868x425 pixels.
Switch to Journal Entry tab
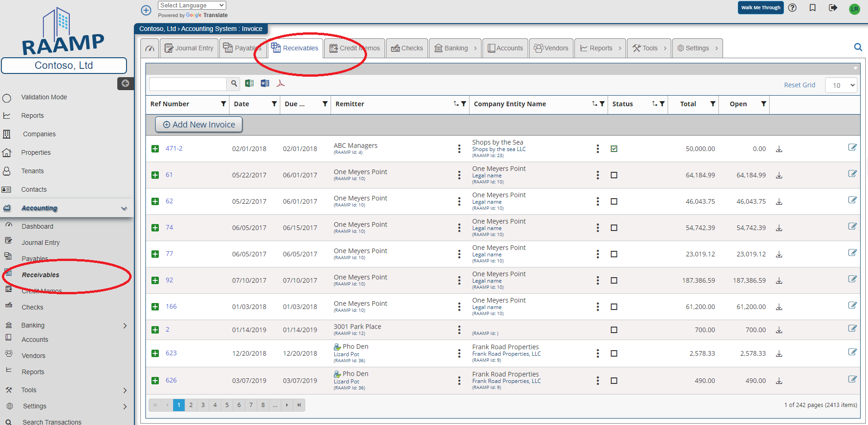189,48
